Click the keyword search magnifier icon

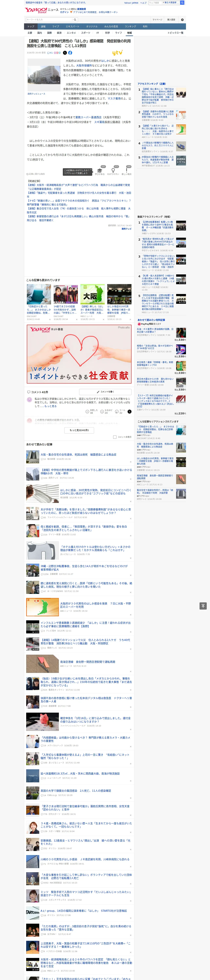pos(75,19)
